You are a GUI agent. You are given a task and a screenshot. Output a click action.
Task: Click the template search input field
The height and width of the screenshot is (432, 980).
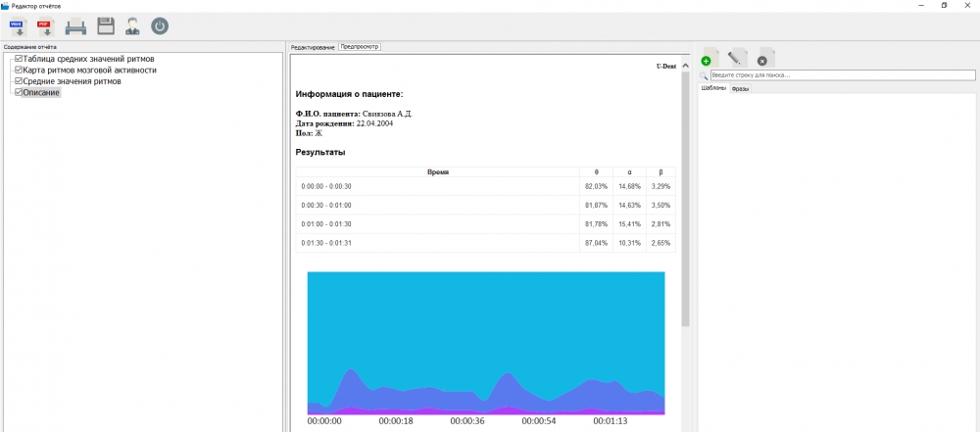coord(841,75)
